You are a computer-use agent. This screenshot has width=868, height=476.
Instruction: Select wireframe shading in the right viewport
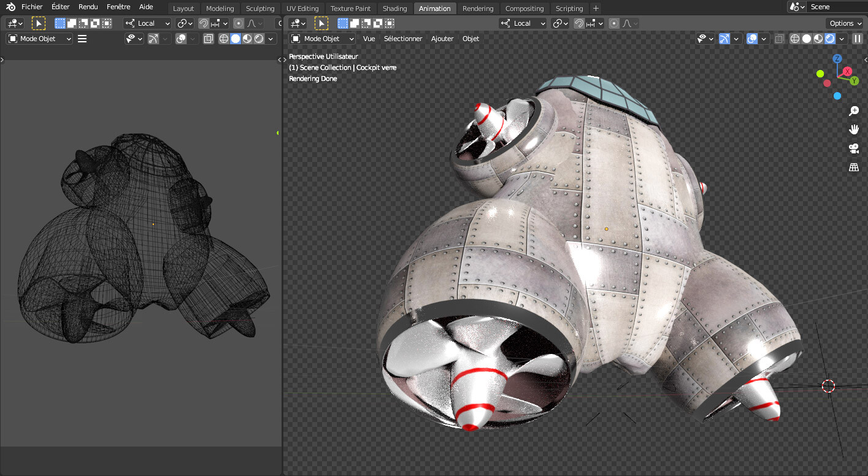click(x=795, y=39)
